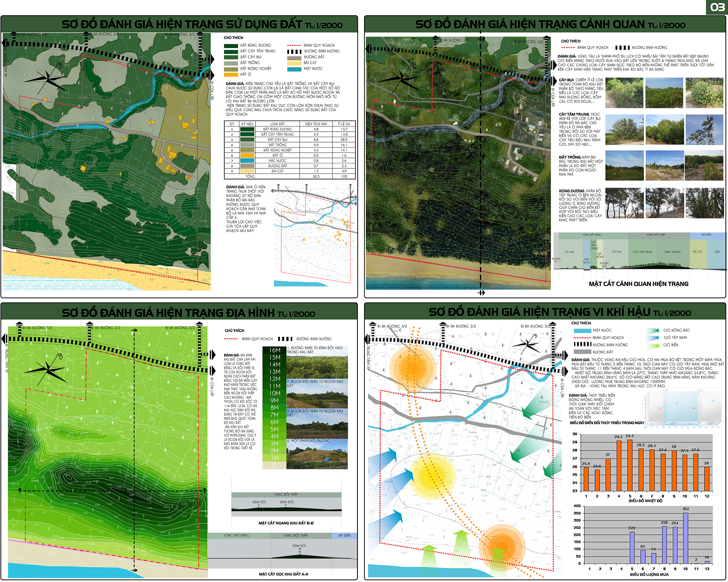Click the Loại Đất table header
The width and height of the screenshot is (728, 582).
click(278, 124)
